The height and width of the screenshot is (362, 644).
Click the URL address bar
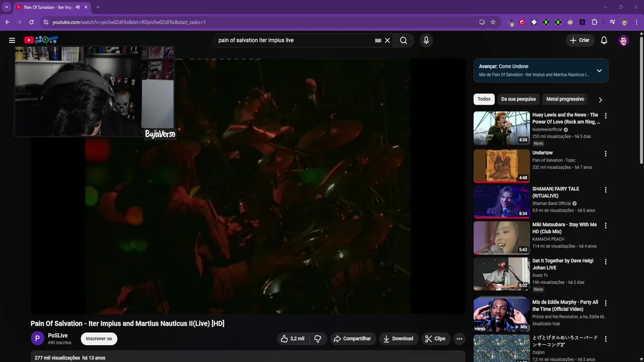tap(262, 22)
